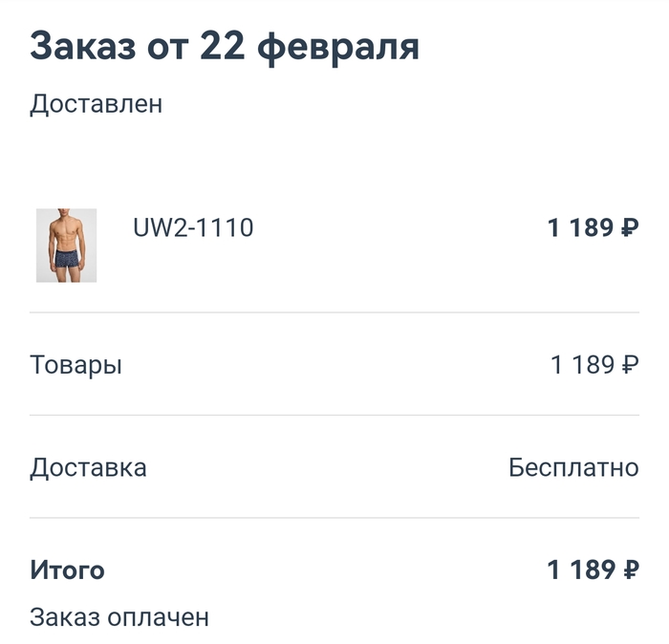Image resolution: width=669 pixels, height=644 pixels.
Task: Open the UW2-1110 product thumbnail photo
Action: coord(66,246)
